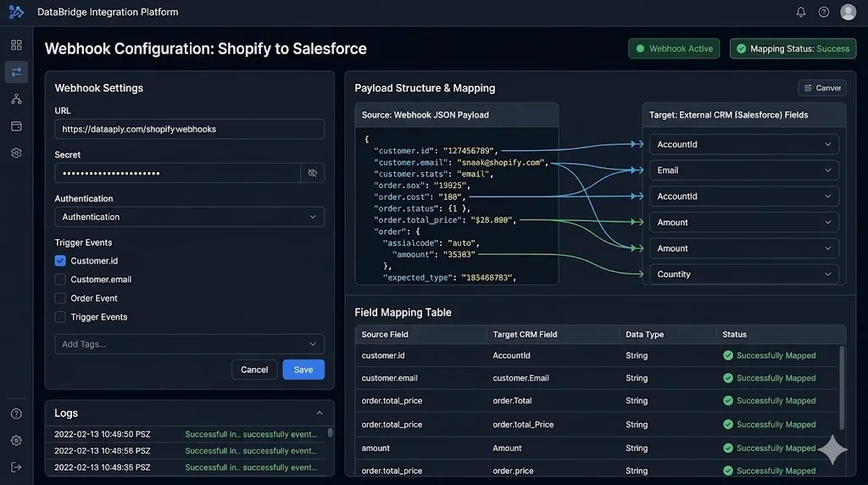Click the "order.total_price" JSON payload line
This screenshot has height=485, width=868.
click(x=445, y=220)
